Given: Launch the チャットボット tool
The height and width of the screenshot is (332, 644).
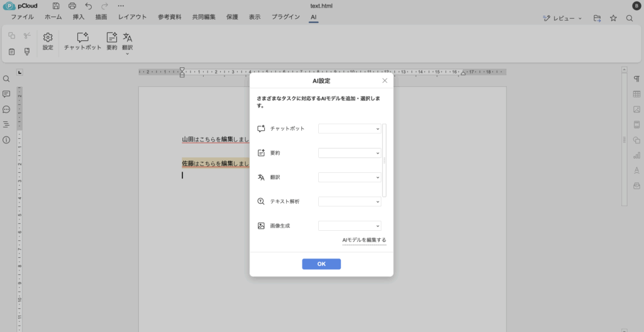Looking at the screenshot, I should [82, 41].
